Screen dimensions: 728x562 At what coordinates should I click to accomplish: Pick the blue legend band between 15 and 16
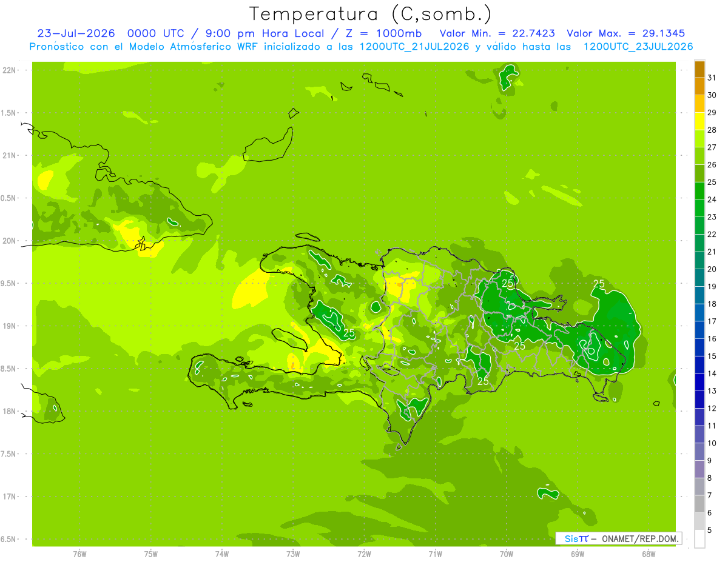point(699,347)
